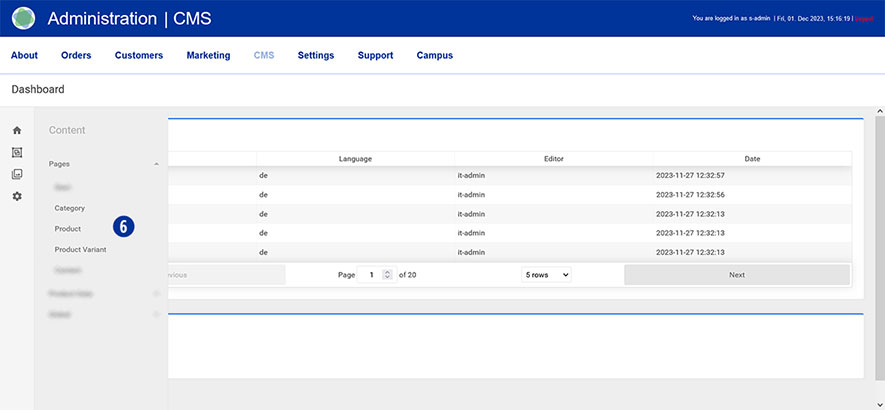
Task: Select Product under Pages
Action: pyautogui.click(x=68, y=229)
